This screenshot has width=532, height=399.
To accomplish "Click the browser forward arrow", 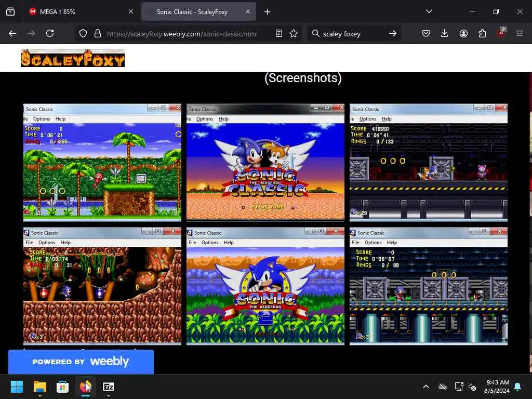I will (31, 33).
